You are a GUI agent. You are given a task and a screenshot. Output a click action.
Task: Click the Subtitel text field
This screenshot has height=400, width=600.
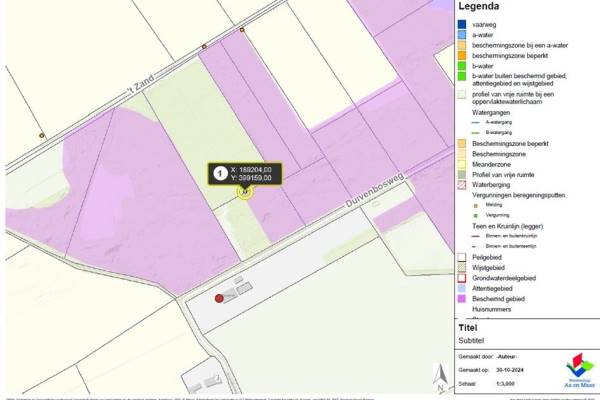[473, 339]
